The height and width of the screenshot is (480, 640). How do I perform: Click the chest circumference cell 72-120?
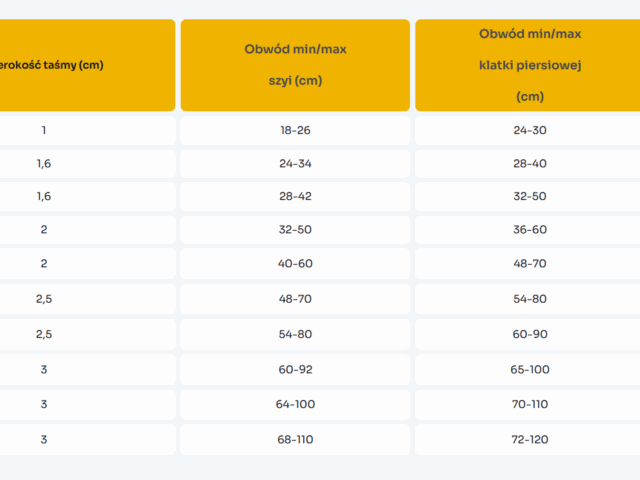click(x=529, y=439)
